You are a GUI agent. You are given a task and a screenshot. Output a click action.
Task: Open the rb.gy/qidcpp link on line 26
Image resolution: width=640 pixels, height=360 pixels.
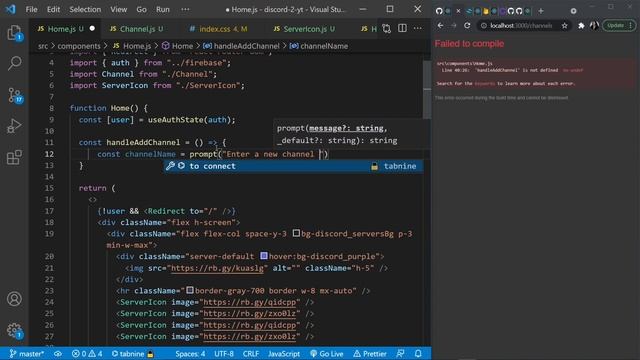pos(249,325)
